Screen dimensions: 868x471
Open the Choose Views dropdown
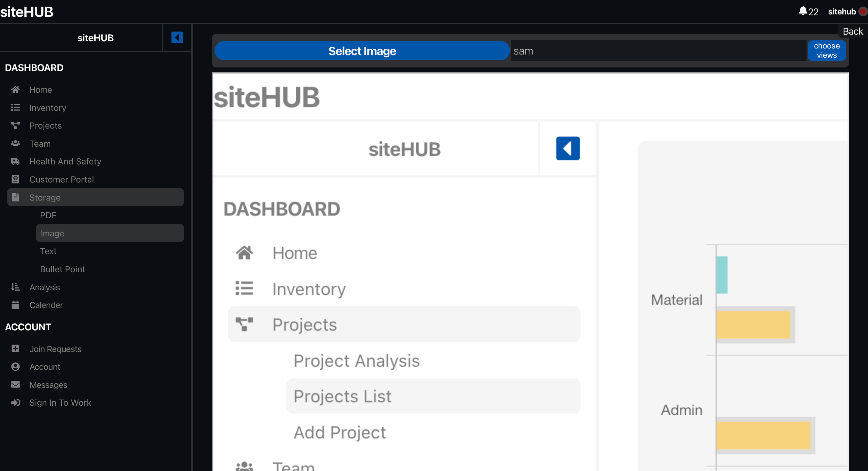[x=826, y=51]
